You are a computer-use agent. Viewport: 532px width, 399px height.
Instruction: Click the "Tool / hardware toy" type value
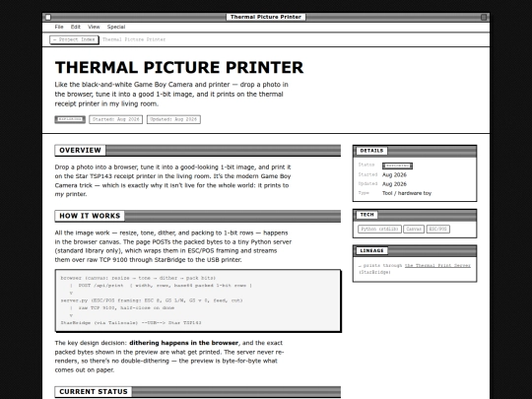point(407,193)
